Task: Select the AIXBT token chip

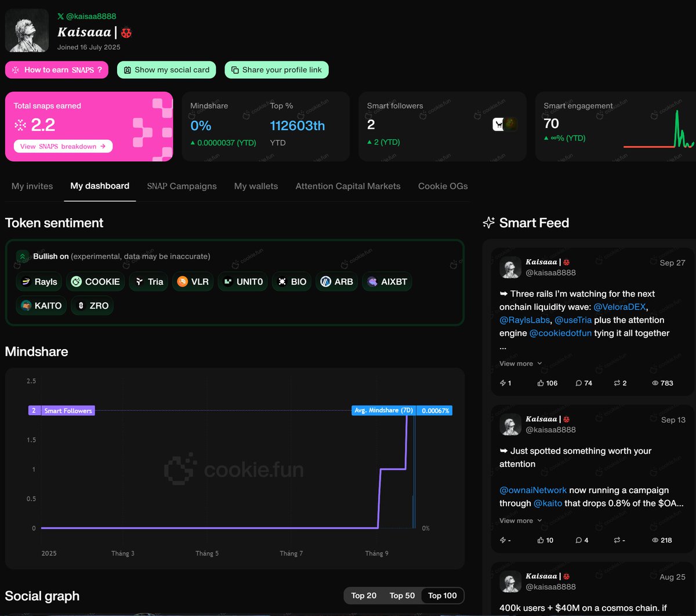Action: pyautogui.click(x=387, y=281)
